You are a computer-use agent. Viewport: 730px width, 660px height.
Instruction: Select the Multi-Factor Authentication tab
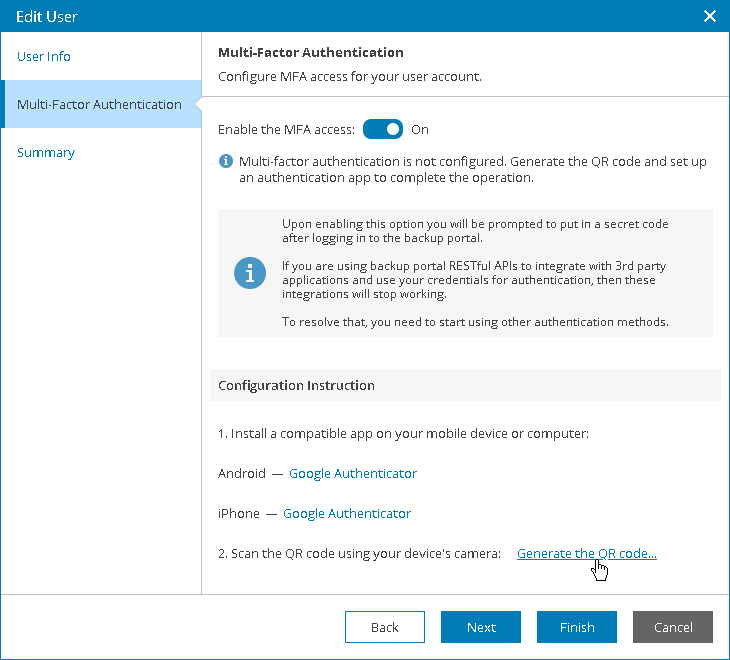(x=99, y=104)
